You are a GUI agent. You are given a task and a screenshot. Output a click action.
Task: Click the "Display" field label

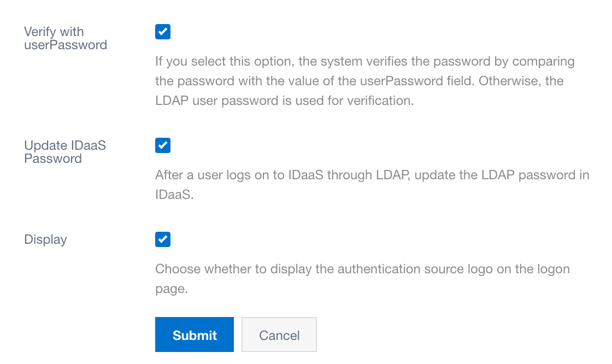[x=45, y=239]
